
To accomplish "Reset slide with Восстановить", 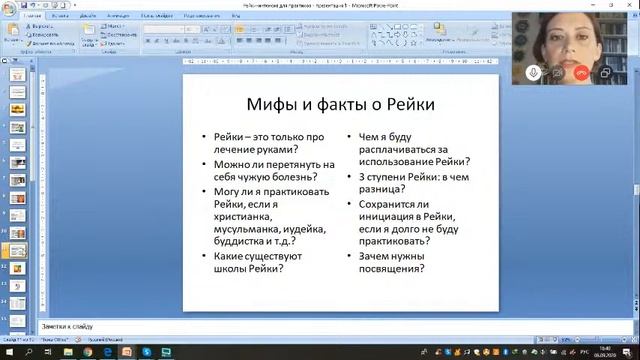I will (118, 35).
